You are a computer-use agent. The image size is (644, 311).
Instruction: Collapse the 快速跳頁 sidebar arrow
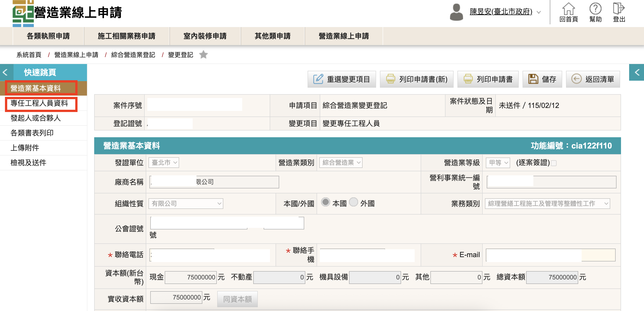click(x=5, y=73)
